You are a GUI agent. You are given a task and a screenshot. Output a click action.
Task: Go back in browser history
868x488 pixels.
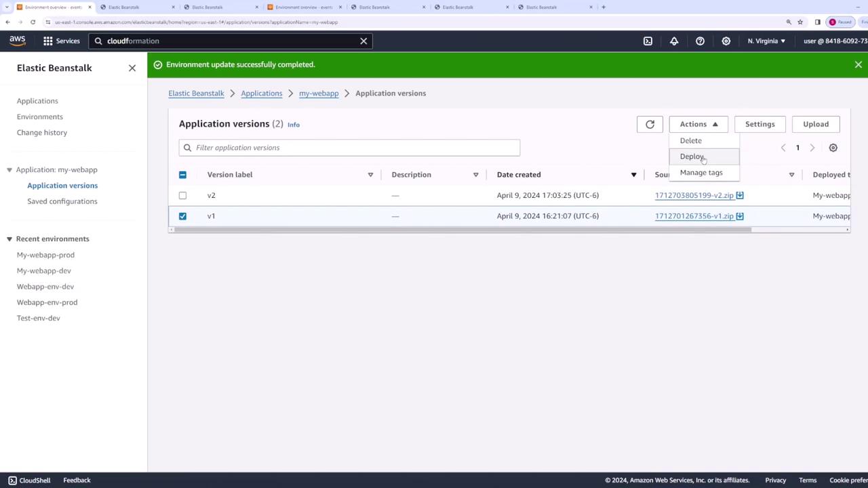click(x=7, y=22)
